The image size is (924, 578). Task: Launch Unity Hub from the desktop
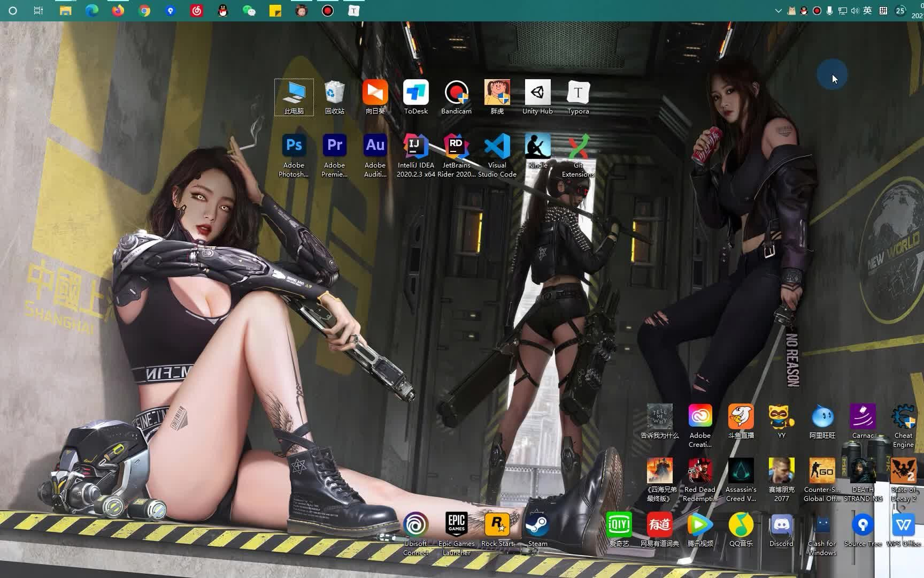point(538,97)
